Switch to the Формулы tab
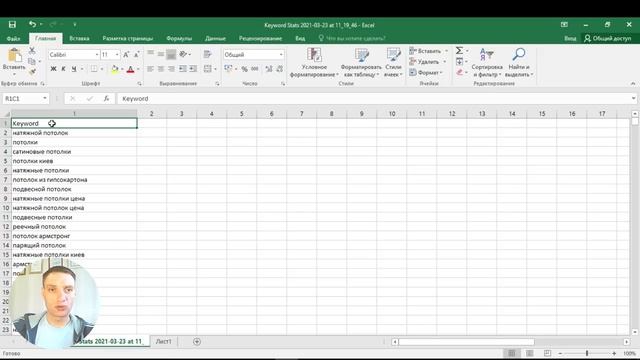The image size is (640, 360). coord(179,38)
